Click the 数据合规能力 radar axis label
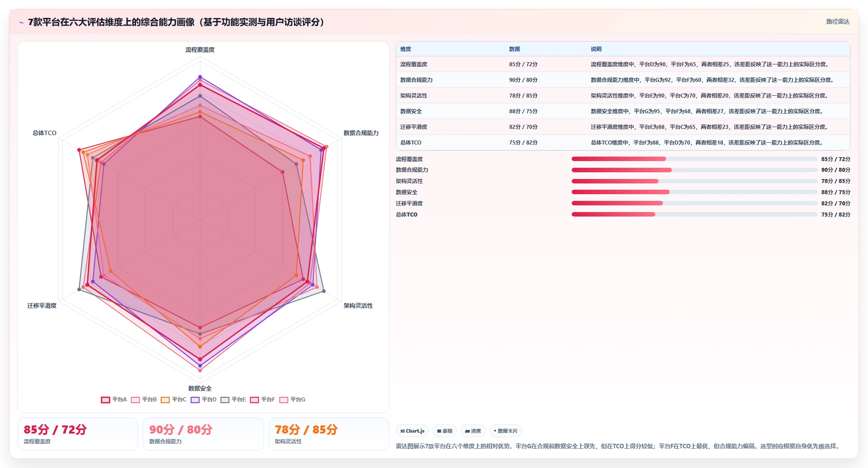 361,133
